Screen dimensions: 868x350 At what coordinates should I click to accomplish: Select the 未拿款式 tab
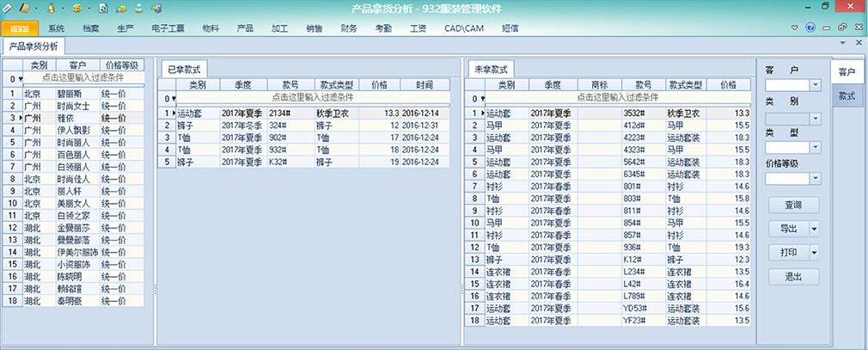pos(490,68)
